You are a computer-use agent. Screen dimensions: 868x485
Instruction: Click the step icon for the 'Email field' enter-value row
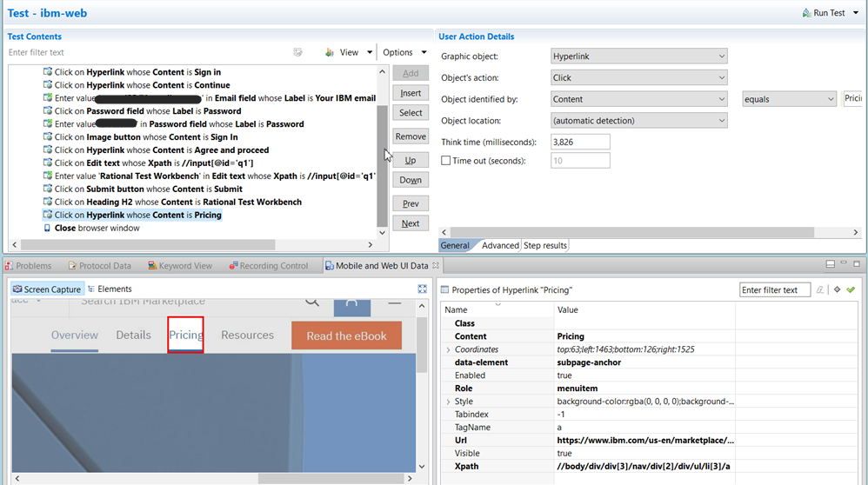[48, 98]
